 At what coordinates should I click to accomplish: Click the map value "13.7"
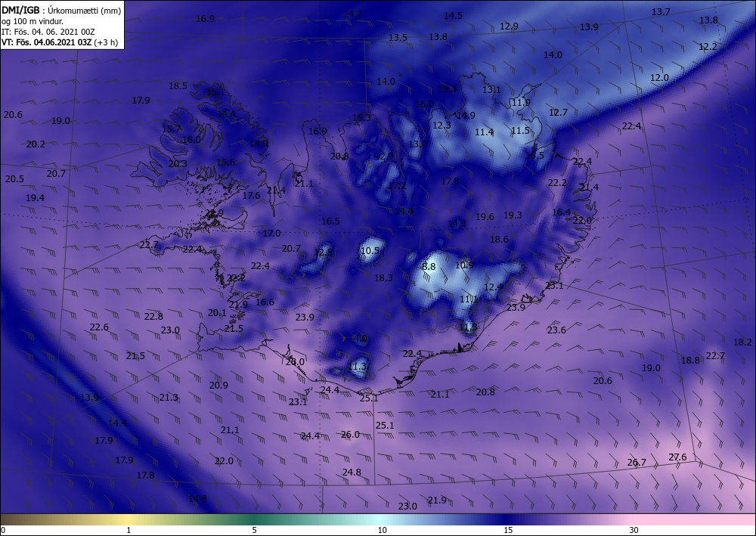tap(661, 11)
